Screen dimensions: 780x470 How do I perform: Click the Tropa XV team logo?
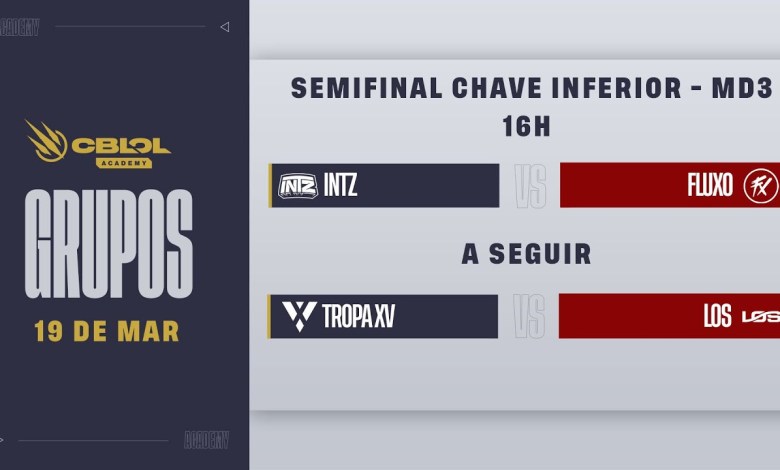coord(298,316)
